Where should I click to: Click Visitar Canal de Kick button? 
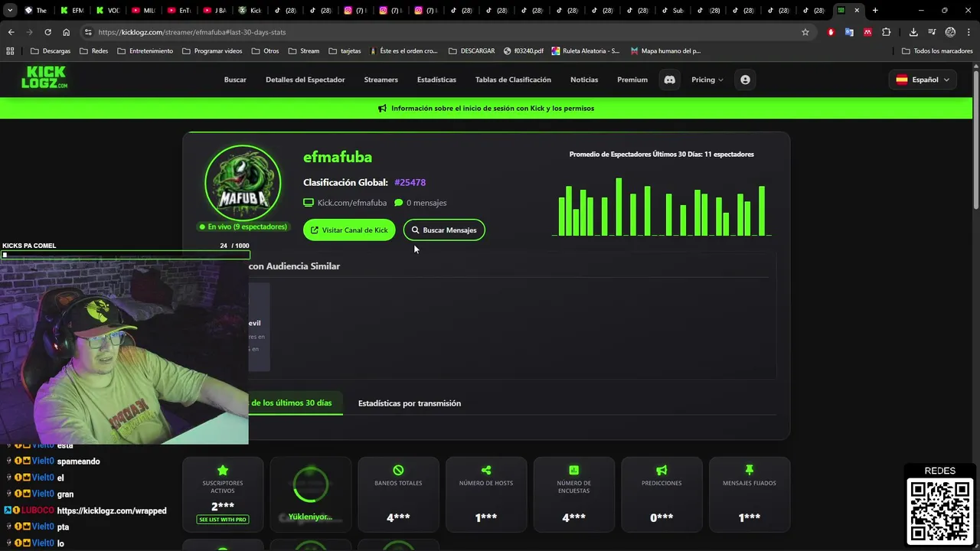(x=349, y=230)
